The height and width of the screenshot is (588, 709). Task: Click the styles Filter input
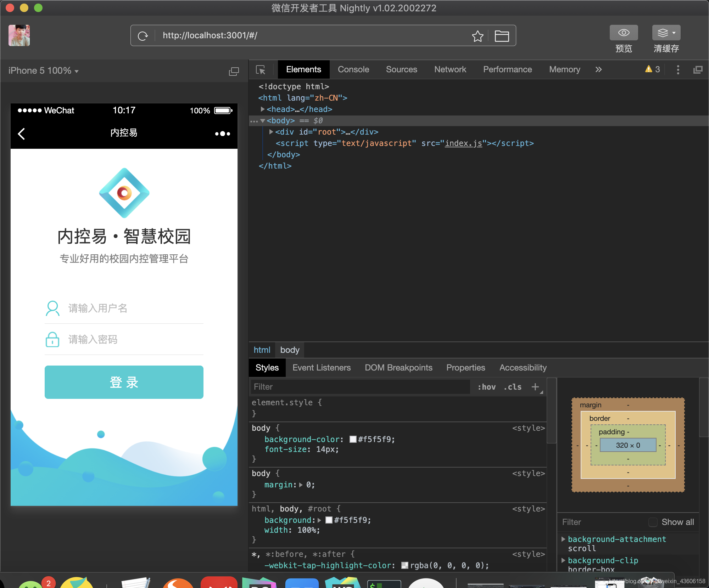(x=360, y=387)
